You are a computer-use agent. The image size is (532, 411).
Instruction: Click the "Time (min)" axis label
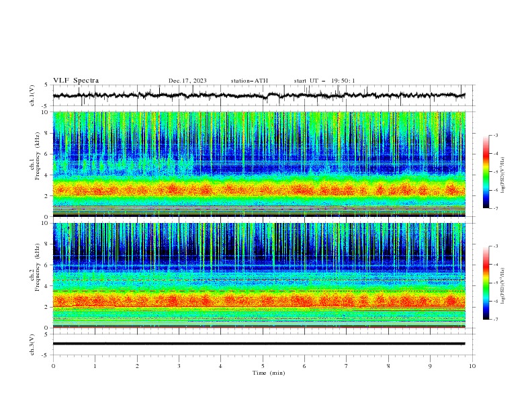tap(269, 373)
